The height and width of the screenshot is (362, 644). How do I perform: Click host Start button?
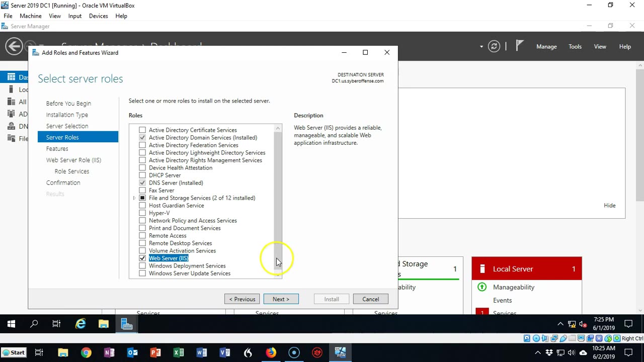click(14, 352)
